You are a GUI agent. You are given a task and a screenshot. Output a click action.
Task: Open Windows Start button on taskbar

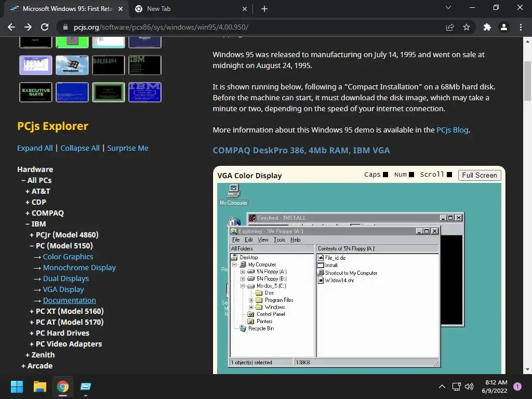coord(17,387)
